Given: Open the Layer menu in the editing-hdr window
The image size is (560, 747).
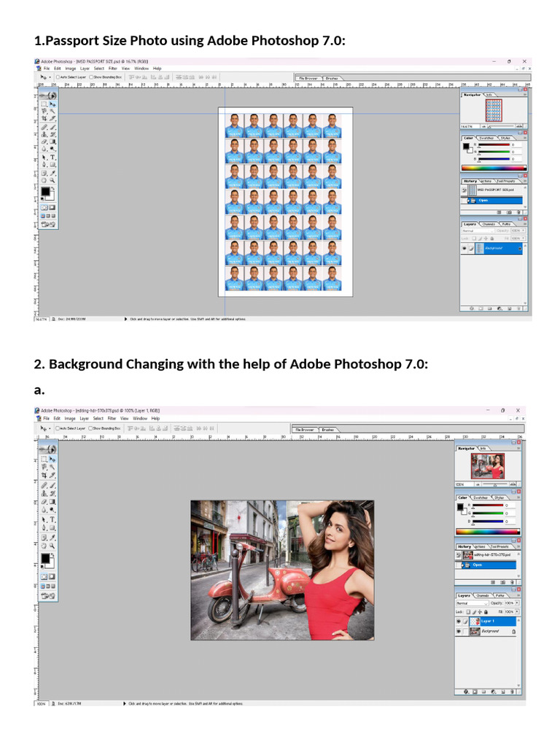Looking at the screenshot, I should 84,419.
